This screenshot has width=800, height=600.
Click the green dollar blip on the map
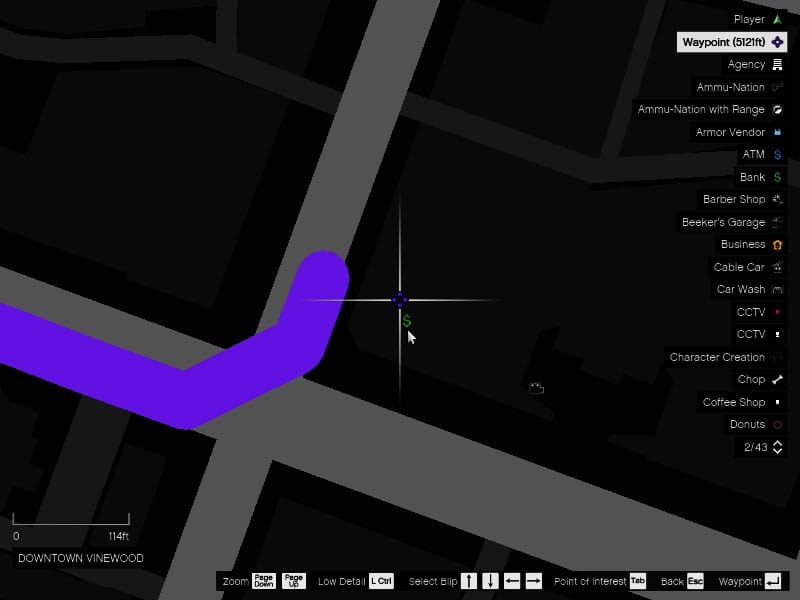click(x=406, y=321)
